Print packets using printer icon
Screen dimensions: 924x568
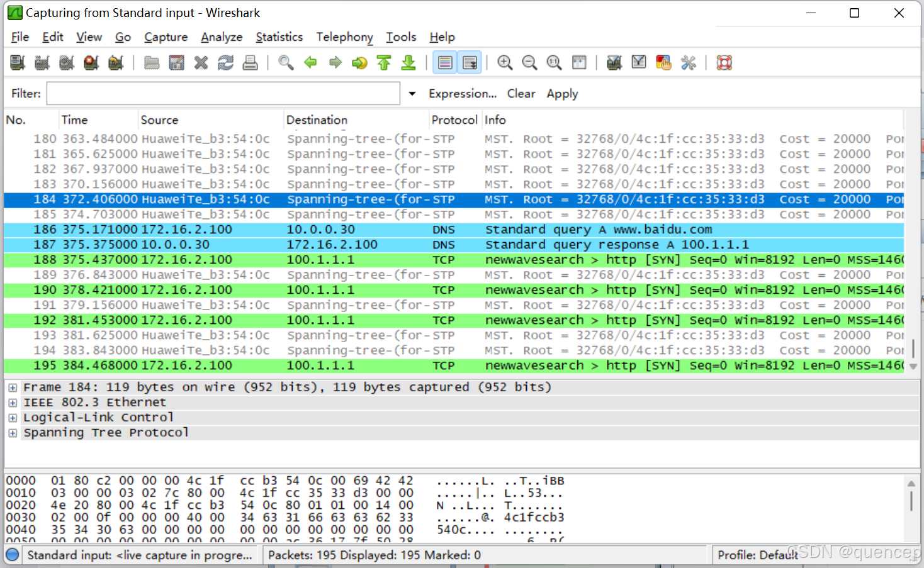pos(250,62)
